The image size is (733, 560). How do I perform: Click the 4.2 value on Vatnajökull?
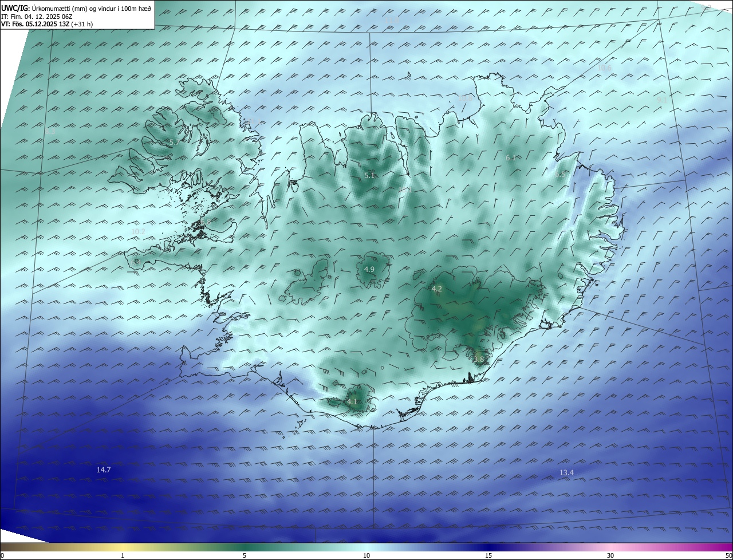click(437, 289)
